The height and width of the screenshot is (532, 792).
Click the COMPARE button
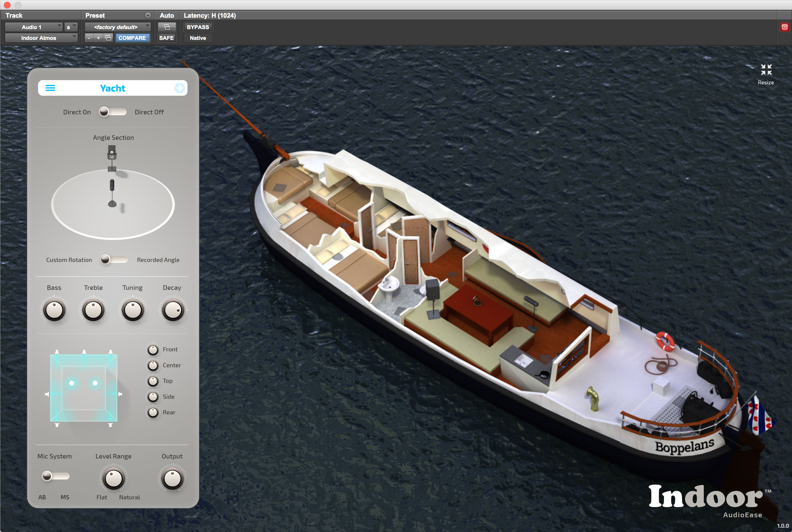click(132, 38)
